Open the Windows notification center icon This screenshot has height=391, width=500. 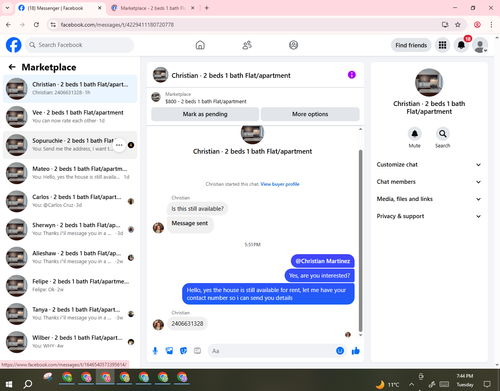click(487, 384)
